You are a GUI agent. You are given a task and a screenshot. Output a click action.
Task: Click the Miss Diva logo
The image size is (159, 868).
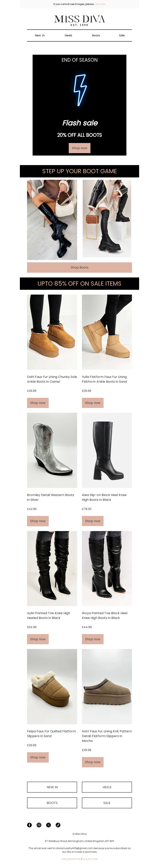click(79, 20)
